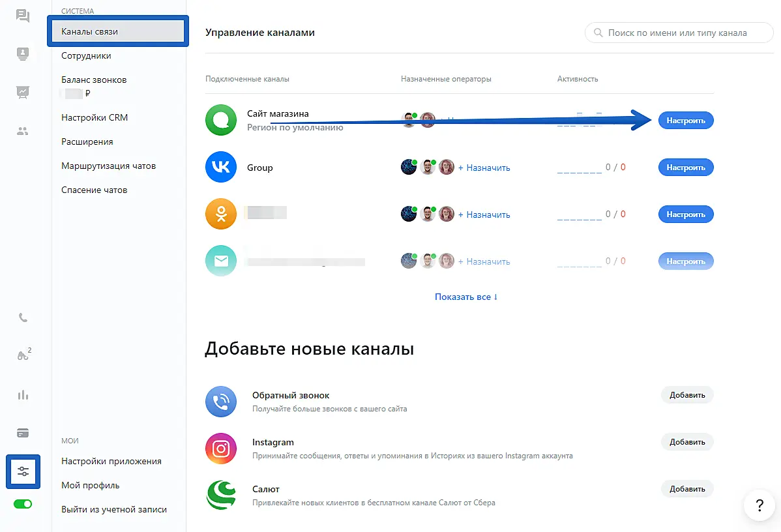The height and width of the screenshot is (532, 781).
Task: Click the Активность column header
Action: click(x=578, y=79)
